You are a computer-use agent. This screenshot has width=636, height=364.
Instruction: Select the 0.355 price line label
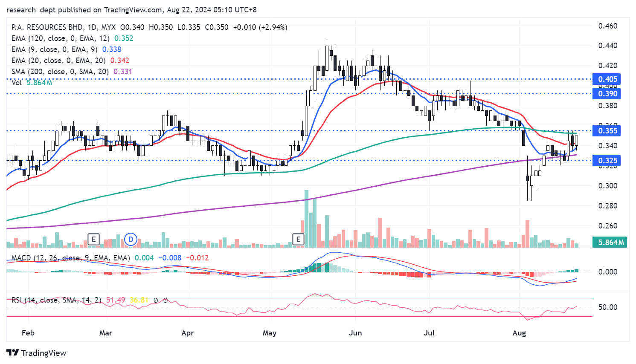(607, 131)
